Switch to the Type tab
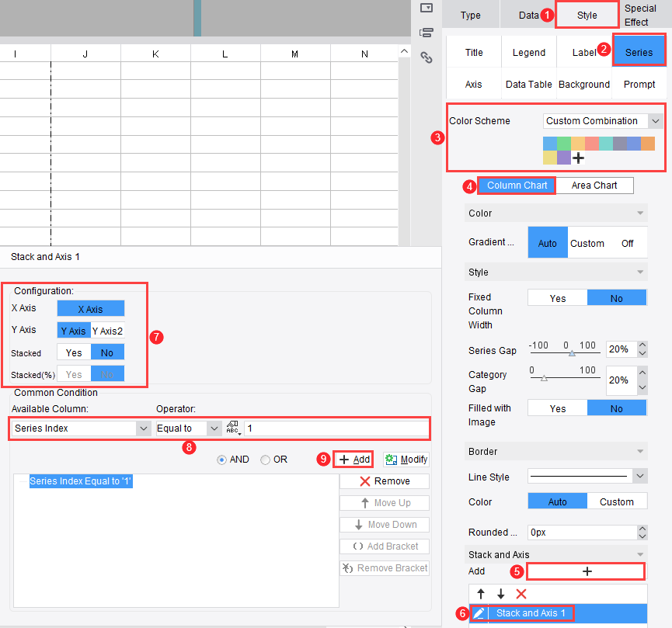The width and height of the screenshot is (672, 628). pyautogui.click(x=470, y=15)
